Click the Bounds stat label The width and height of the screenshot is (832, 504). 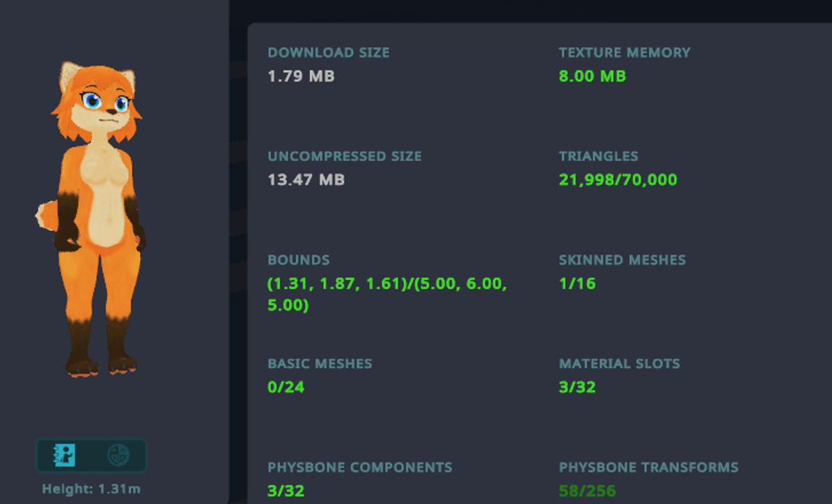coord(299,261)
